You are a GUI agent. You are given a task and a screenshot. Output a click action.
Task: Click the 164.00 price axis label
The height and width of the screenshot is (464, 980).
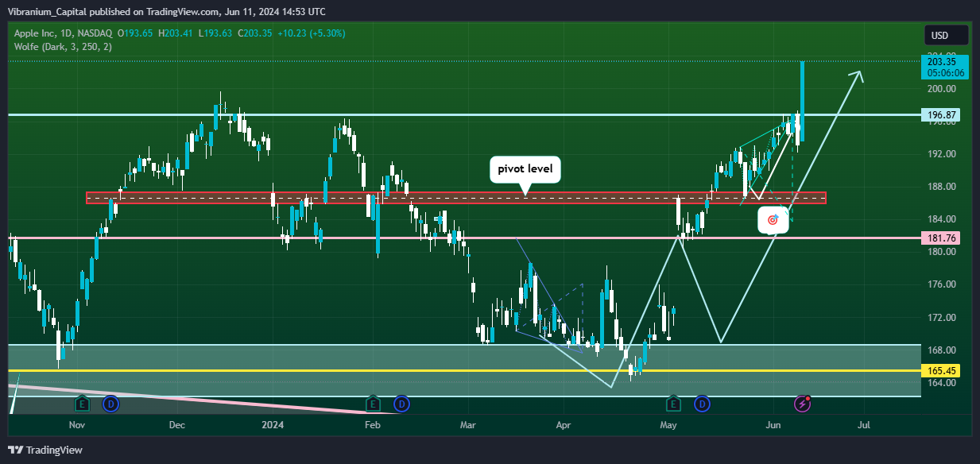click(940, 383)
